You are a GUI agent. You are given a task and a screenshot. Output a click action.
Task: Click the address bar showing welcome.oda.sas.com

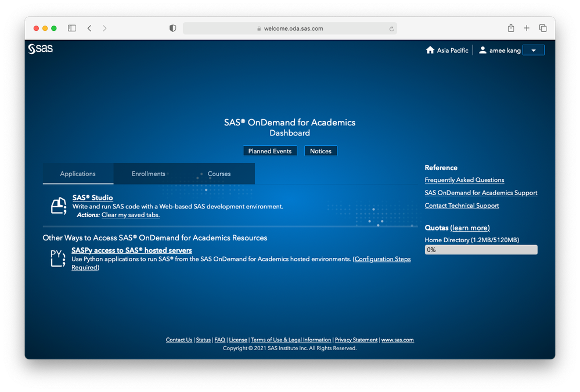click(290, 28)
